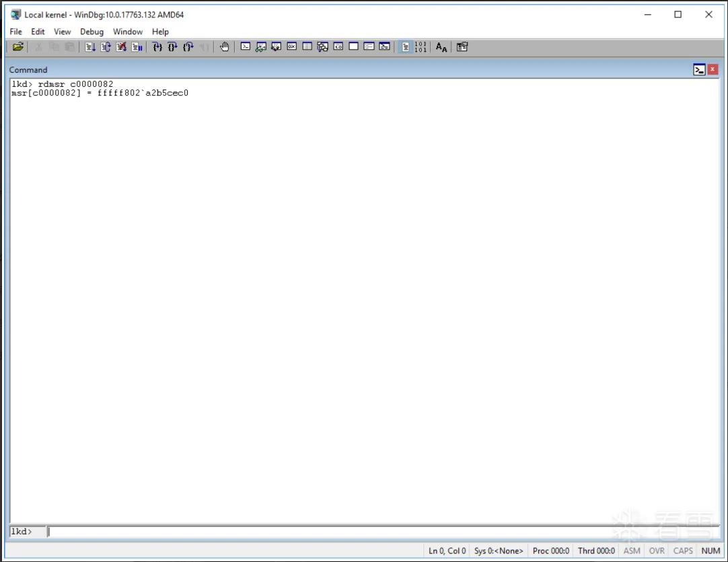This screenshot has width=728, height=562.
Task: Click the 'Ln 0, Col 0' status entry
Action: pos(447,551)
